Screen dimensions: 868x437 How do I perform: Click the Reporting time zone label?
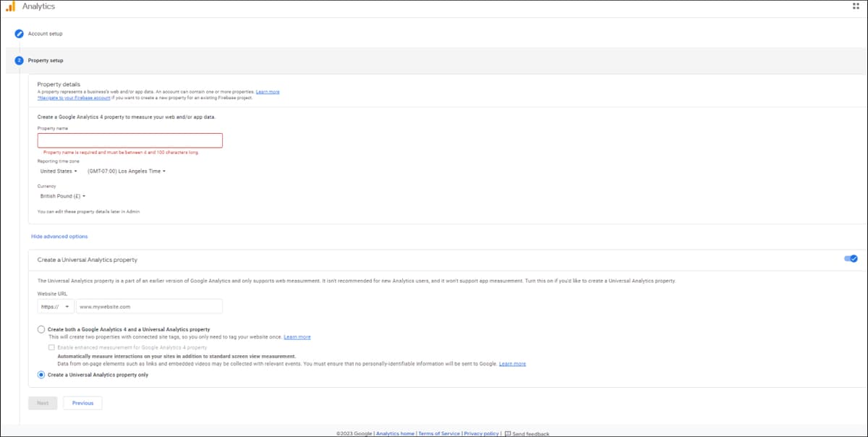59,161
